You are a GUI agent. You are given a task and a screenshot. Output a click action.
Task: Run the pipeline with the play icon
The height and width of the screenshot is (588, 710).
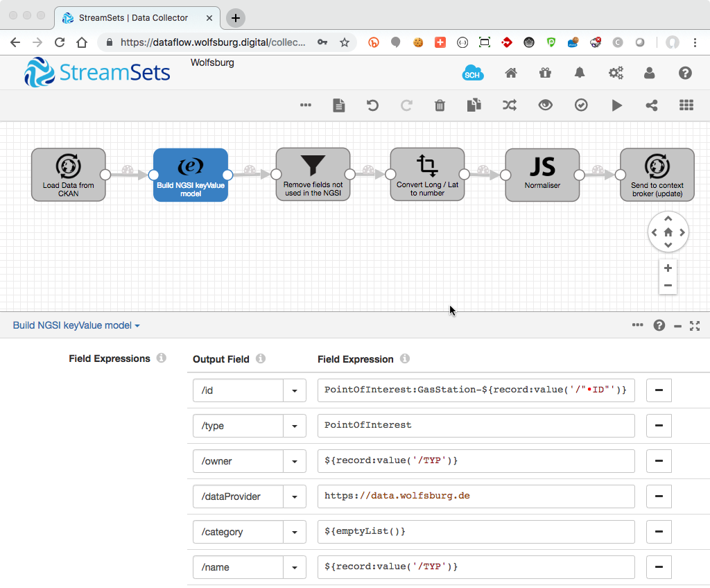(x=617, y=105)
